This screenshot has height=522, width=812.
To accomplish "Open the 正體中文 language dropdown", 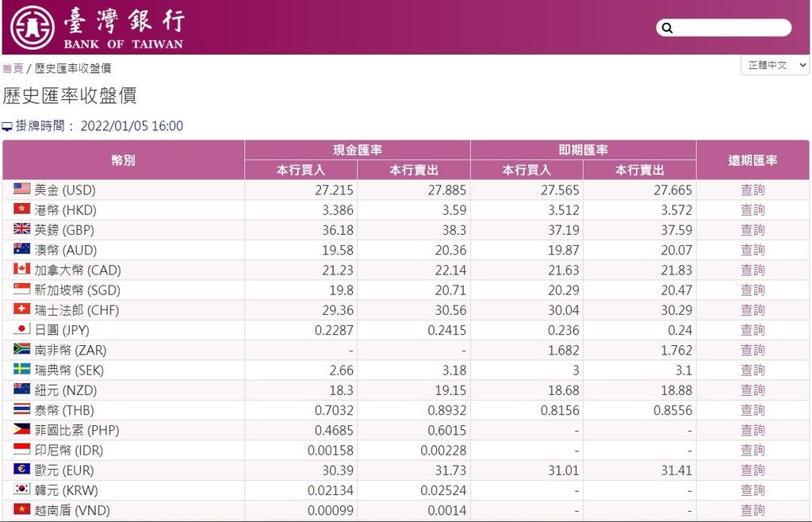I will tap(775, 65).
